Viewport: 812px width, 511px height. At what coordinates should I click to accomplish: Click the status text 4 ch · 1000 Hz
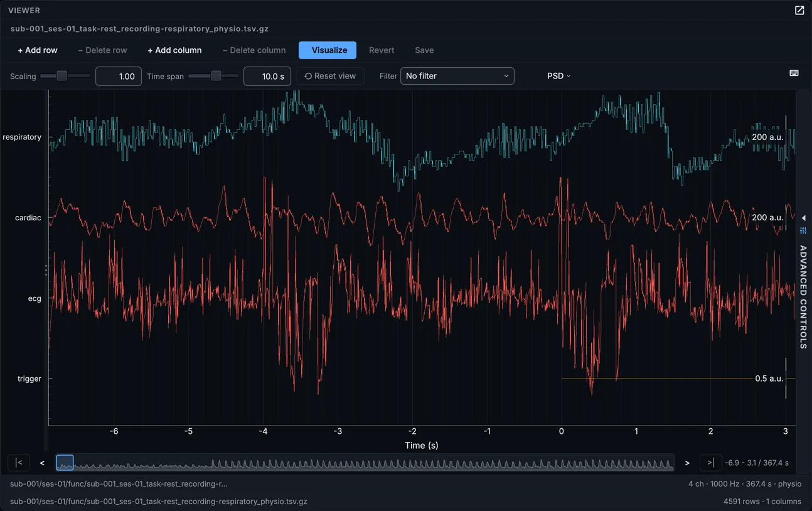(745, 484)
